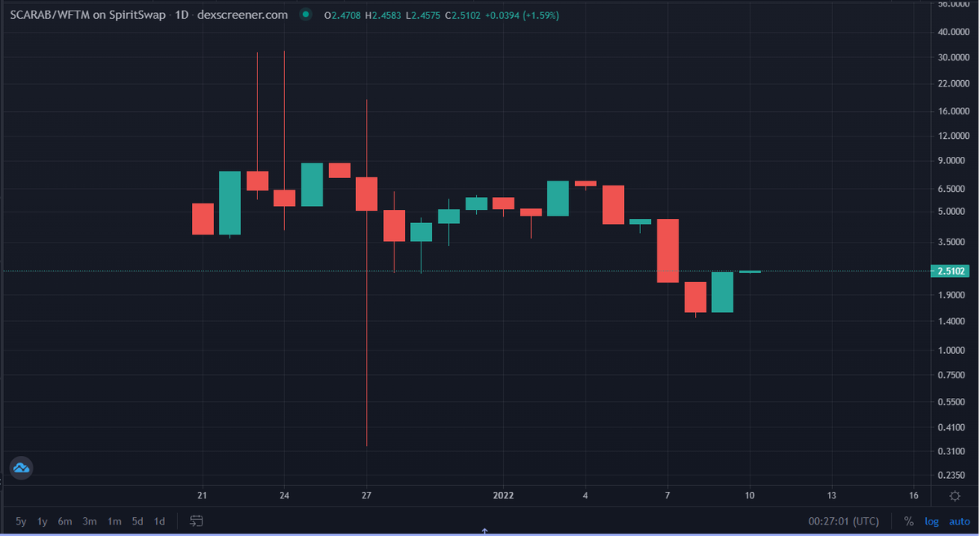Image resolution: width=980 pixels, height=536 pixels.
Task: Open chart settings gear icon
Action: click(x=954, y=495)
